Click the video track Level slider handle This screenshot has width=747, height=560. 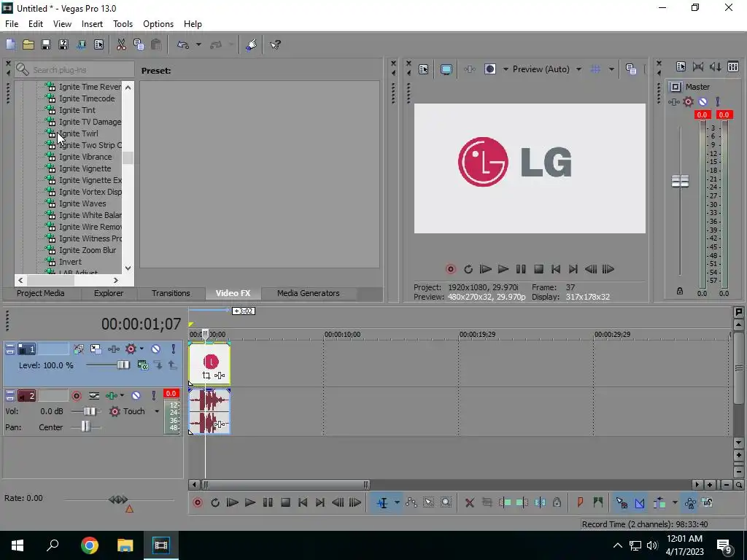[x=123, y=365]
